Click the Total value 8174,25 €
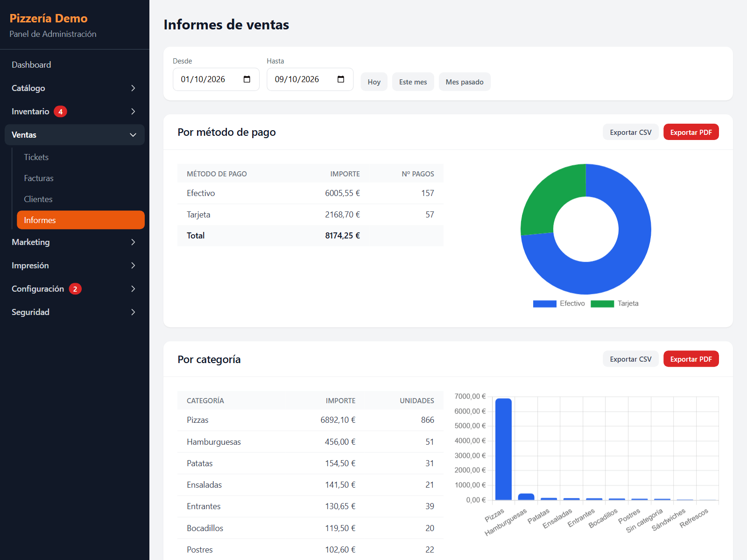This screenshot has height=560, width=747. (342, 236)
